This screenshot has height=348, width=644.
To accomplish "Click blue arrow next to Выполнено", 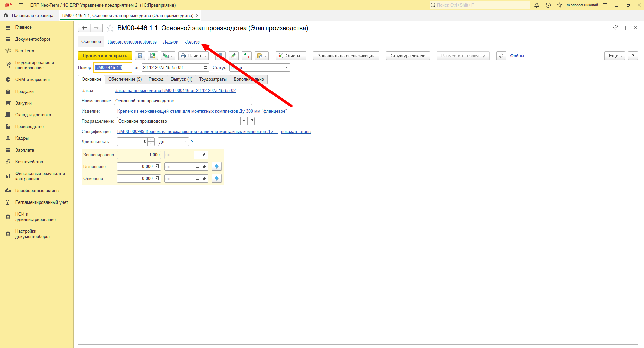I will 217,166.
